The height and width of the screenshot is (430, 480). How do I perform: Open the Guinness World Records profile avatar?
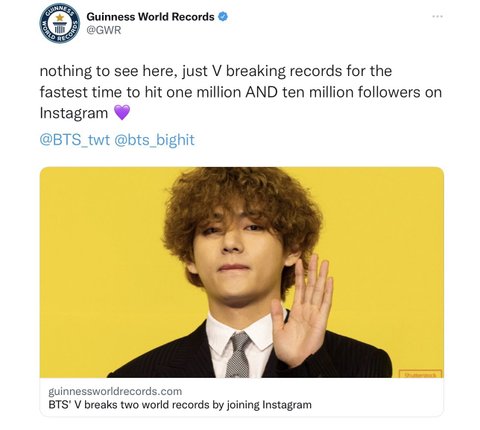[x=60, y=23]
